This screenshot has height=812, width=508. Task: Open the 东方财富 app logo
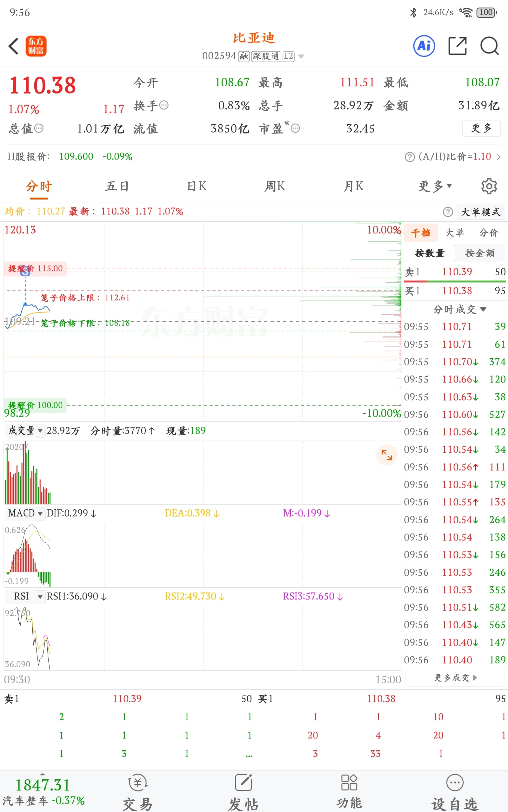tap(36, 46)
